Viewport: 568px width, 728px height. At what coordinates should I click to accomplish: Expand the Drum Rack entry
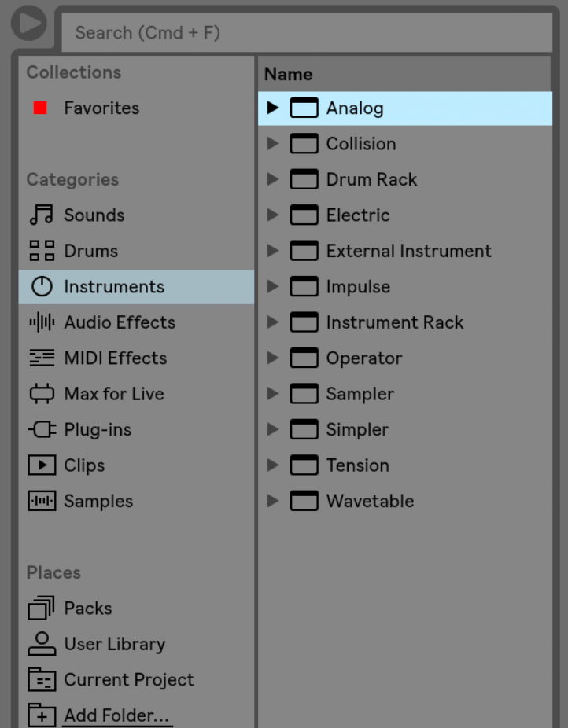pos(272,179)
